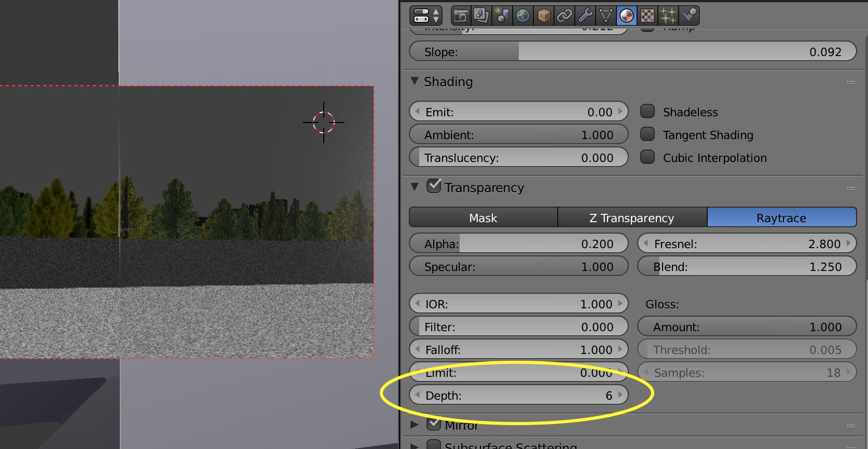Select Mask transparency mode

point(484,217)
